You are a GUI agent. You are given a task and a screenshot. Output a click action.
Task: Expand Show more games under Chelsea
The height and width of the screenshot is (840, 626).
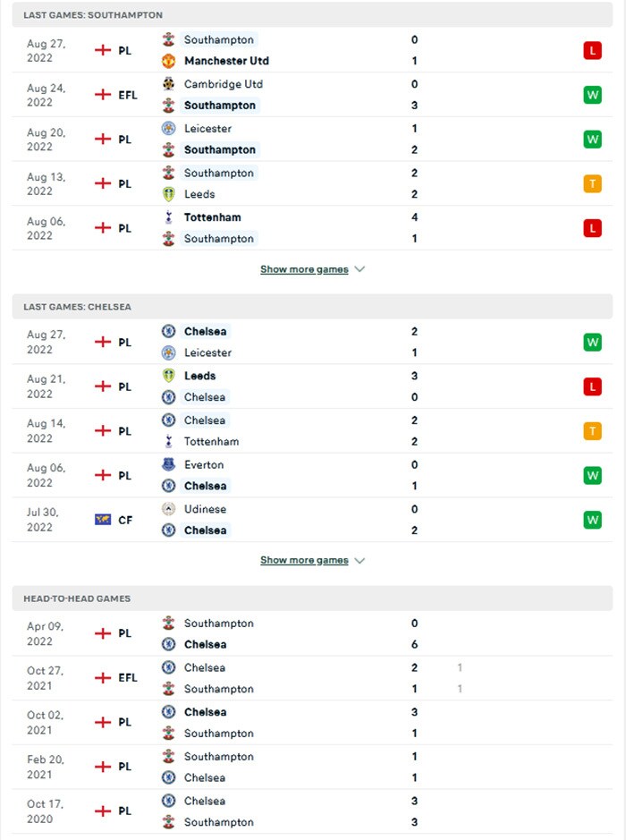click(x=304, y=560)
